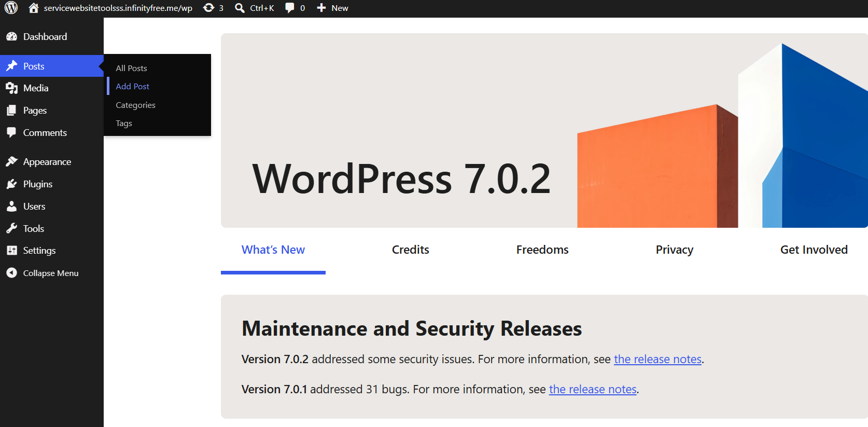The height and width of the screenshot is (427, 868).
Task: Click the Dashboard gauge icon
Action: [x=11, y=37]
